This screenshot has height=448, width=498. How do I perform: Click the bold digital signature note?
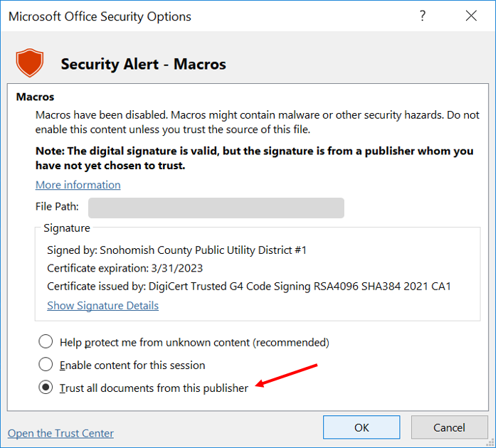coord(255,158)
